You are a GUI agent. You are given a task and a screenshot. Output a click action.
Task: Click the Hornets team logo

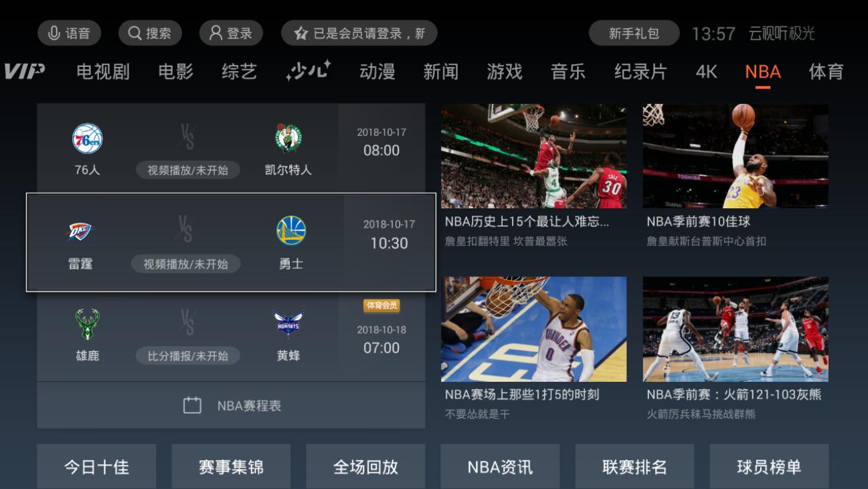[288, 325]
